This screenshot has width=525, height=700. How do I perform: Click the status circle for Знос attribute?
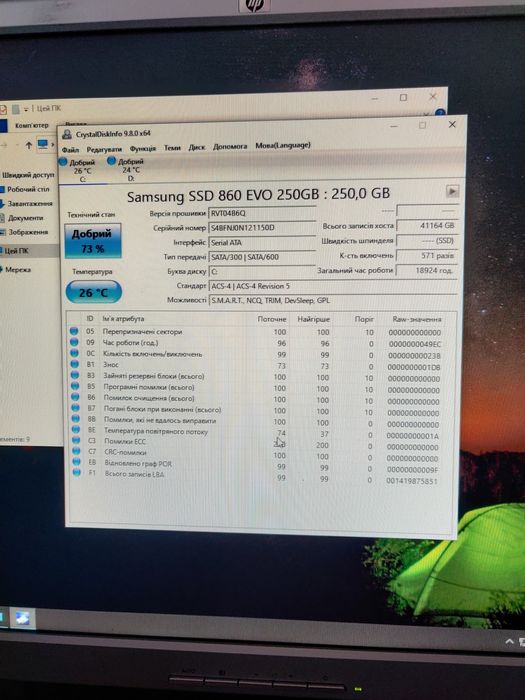click(74, 364)
